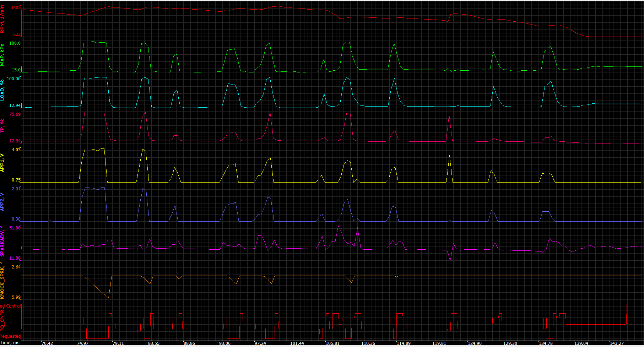Select the 12.94 value on TP scale
Screen dimensions: 644x347
[15, 141]
